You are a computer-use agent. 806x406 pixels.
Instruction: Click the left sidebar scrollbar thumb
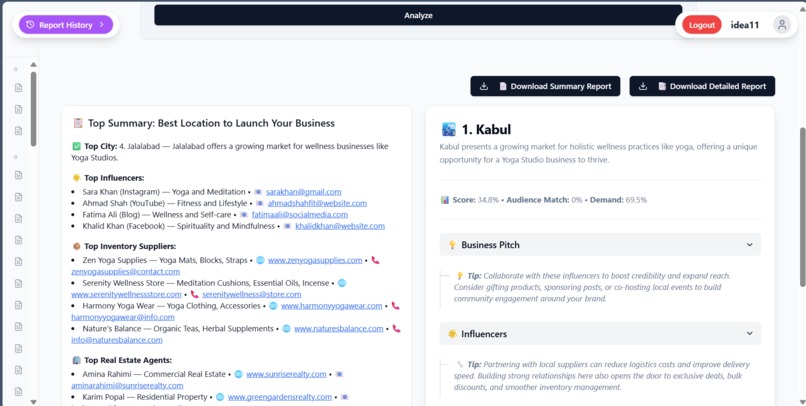[x=33, y=109]
